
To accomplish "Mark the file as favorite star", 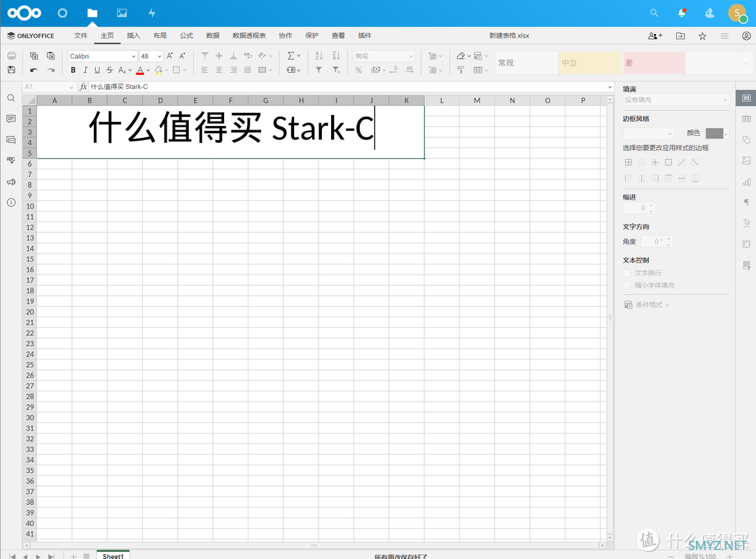I will pos(703,36).
